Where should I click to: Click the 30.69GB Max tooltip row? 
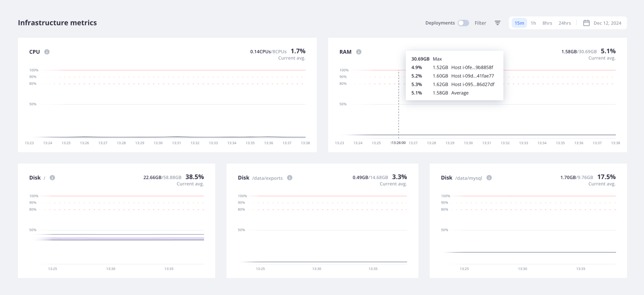coord(454,59)
